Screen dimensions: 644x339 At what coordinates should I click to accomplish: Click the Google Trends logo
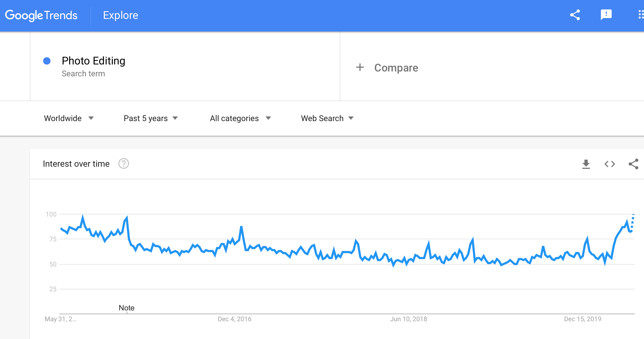41,15
